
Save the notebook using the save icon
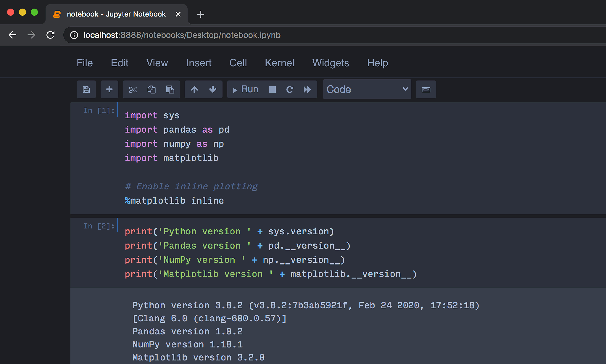point(86,89)
